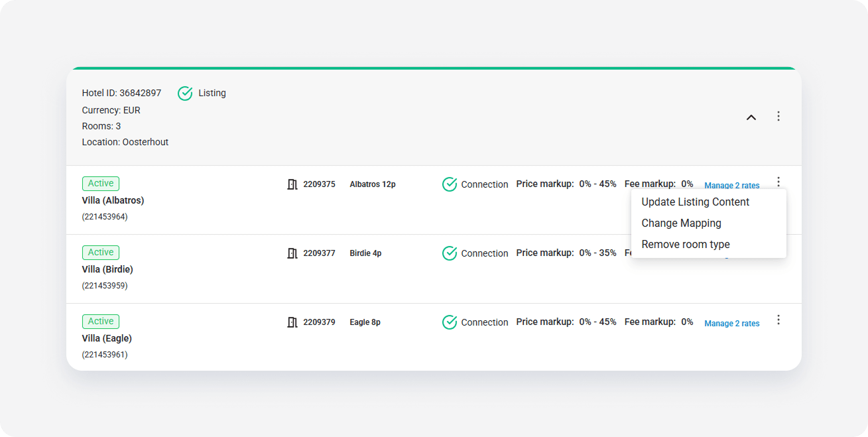
Task: Click the Active badge for Villa (Birdie)
Action: point(101,253)
